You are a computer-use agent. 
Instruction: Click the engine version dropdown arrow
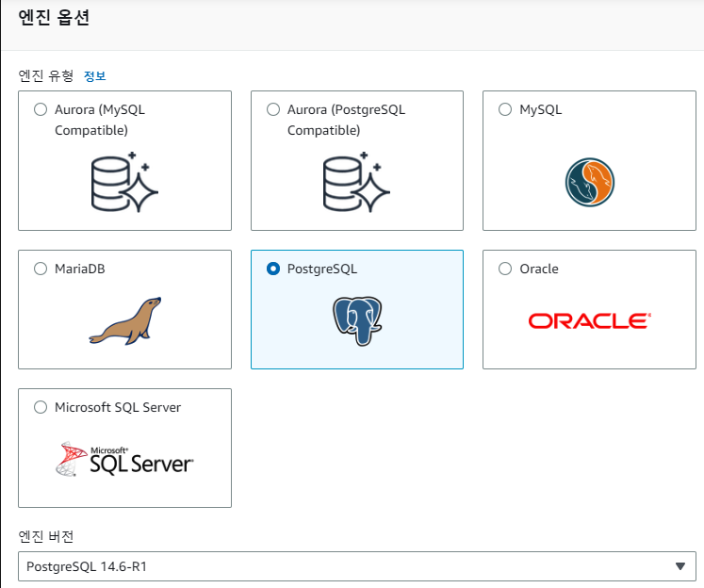(680, 566)
